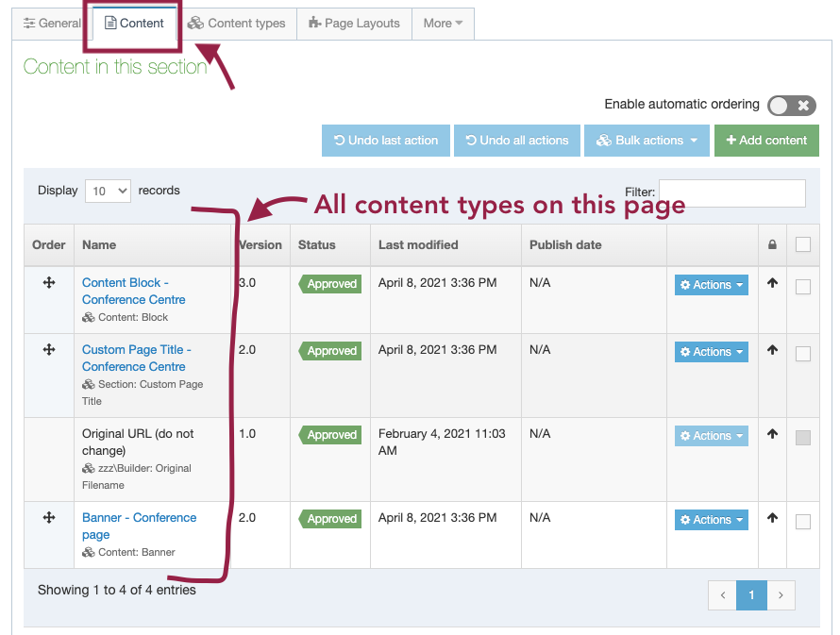The image size is (840, 635).
Task: Click the move handle on Content Block row
Action: point(47,284)
